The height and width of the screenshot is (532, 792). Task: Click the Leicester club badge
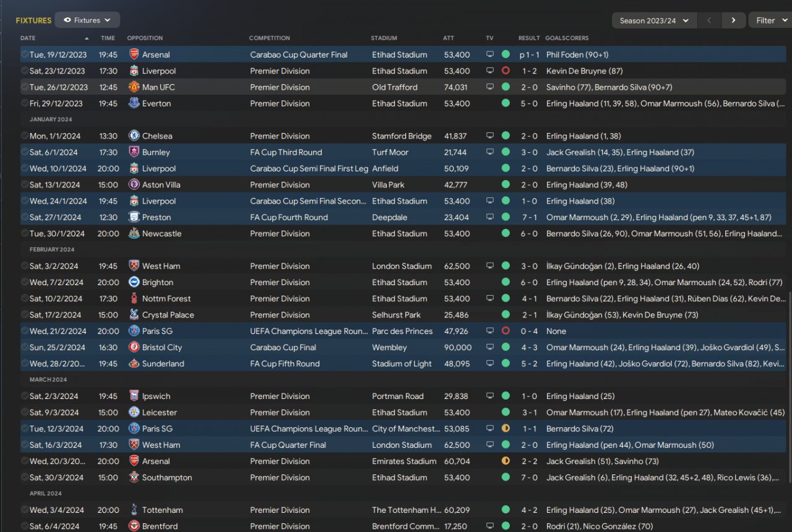tap(134, 413)
